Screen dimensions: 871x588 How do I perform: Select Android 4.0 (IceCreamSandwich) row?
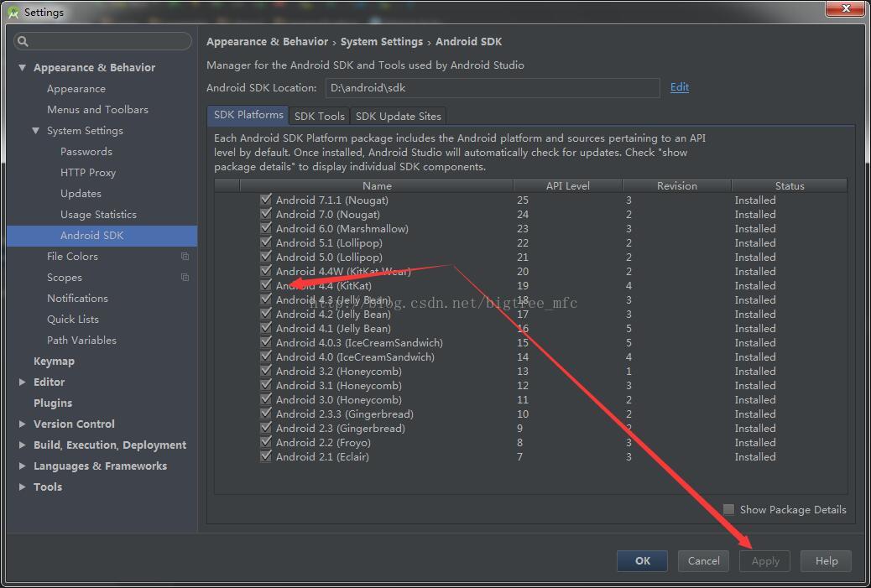point(531,357)
